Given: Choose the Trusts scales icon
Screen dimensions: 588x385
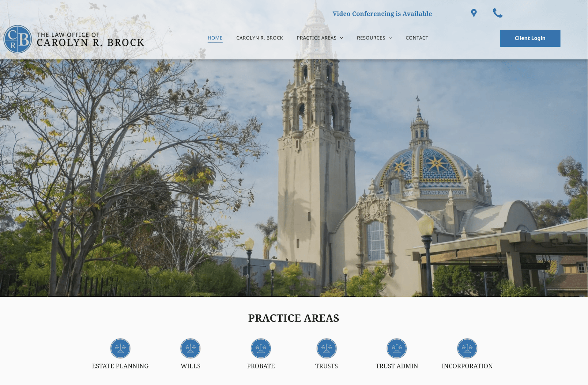Looking at the screenshot, I should pos(326,348).
